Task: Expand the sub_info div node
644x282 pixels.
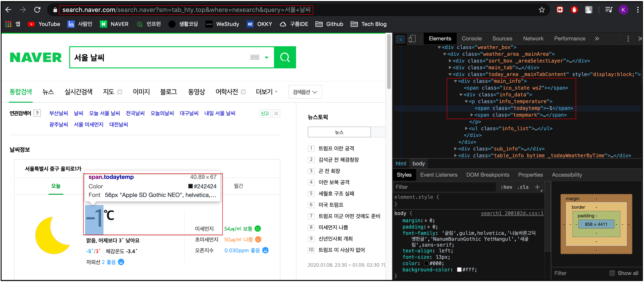Action: (455, 149)
